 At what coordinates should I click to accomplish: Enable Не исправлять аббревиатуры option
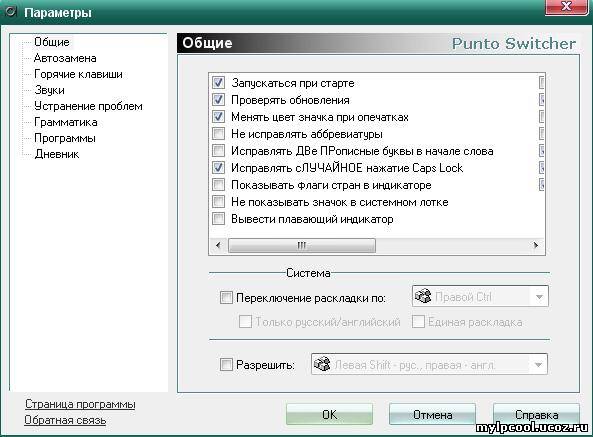coord(218,133)
